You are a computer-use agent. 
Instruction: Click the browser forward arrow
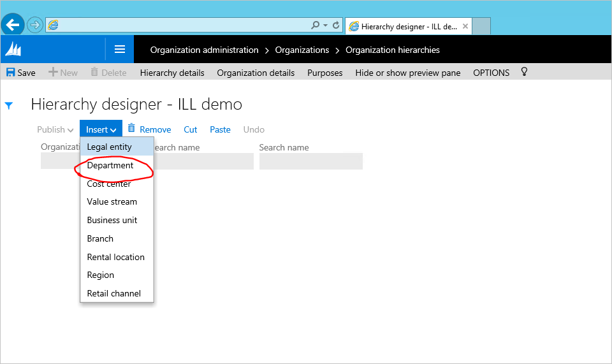[35, 25]
